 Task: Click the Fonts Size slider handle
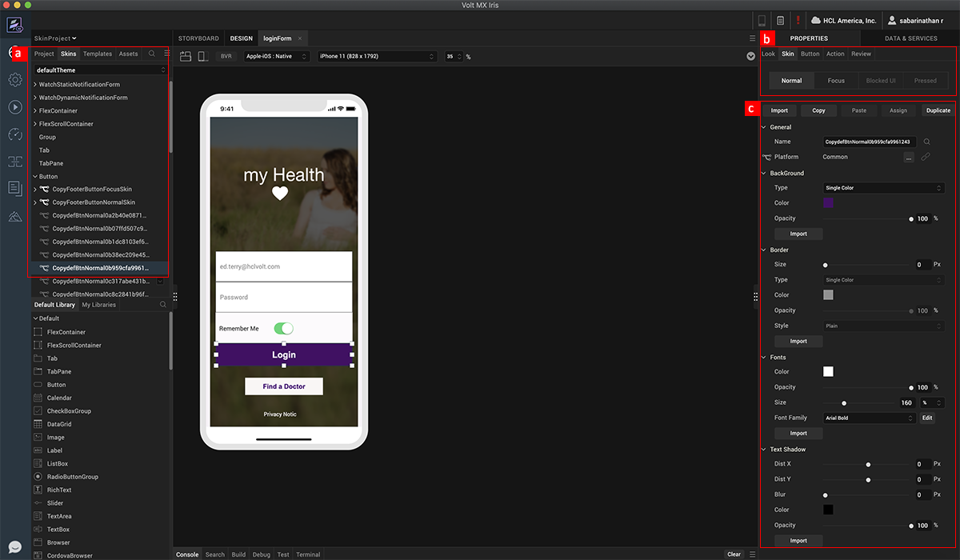coord(844,403)
